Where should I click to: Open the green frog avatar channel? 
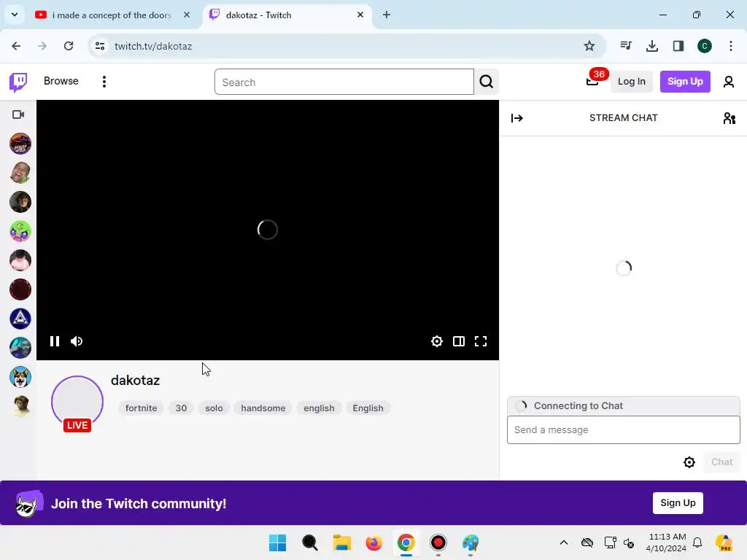pos(20,231)
